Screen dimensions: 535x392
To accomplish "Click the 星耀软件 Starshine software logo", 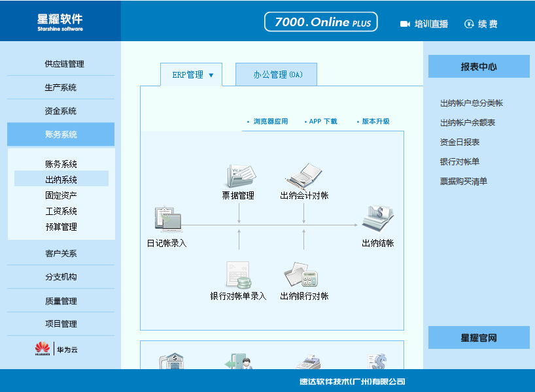I will click(60, 22).
